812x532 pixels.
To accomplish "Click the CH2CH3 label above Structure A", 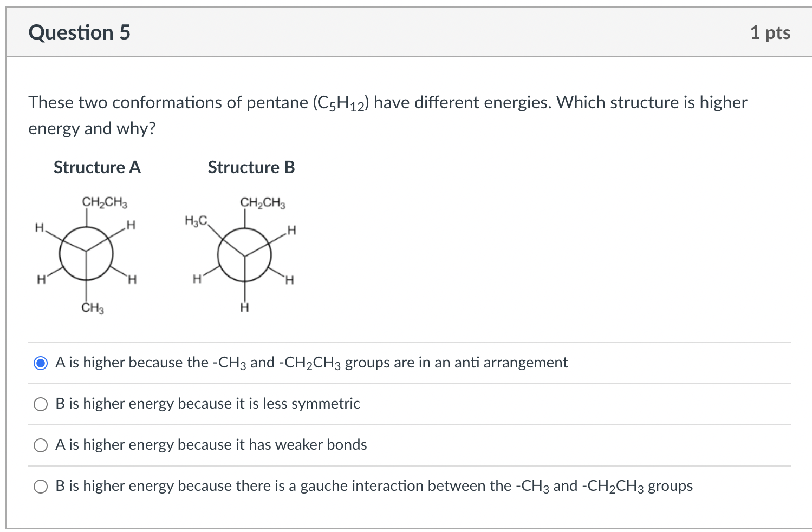I will pos(105,203).
